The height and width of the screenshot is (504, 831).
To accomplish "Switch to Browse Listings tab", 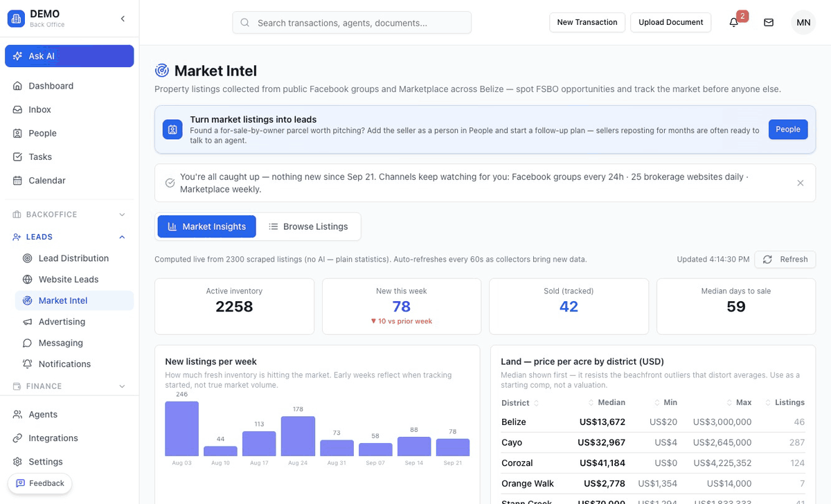I will click(308, 226).
